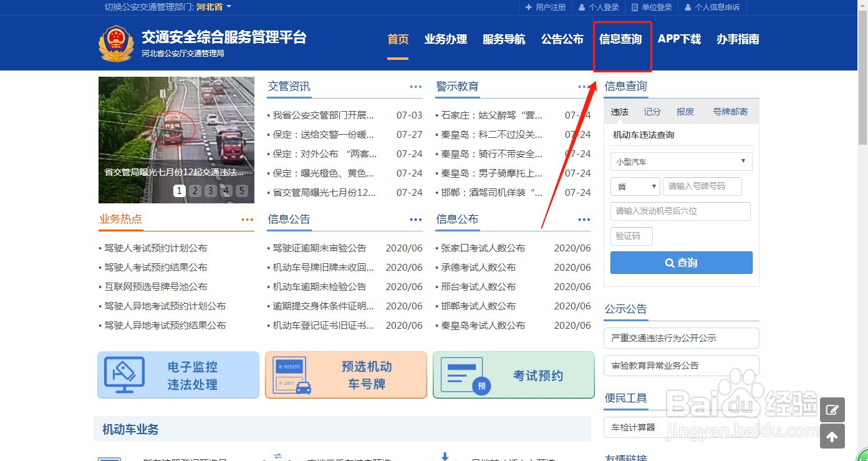This screenshot has width=868, height=461.
Task: Select the 首页 navigation item
Action: point(398,39)
